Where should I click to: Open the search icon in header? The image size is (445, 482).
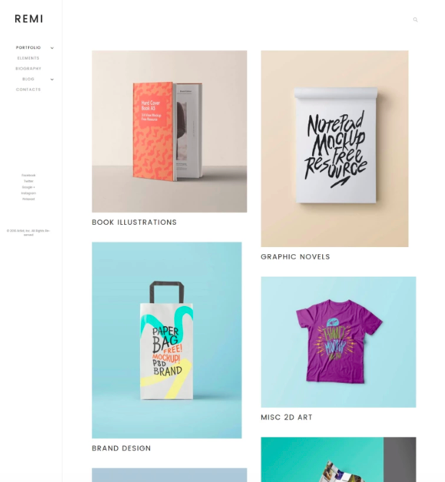(x=415, y=20)
